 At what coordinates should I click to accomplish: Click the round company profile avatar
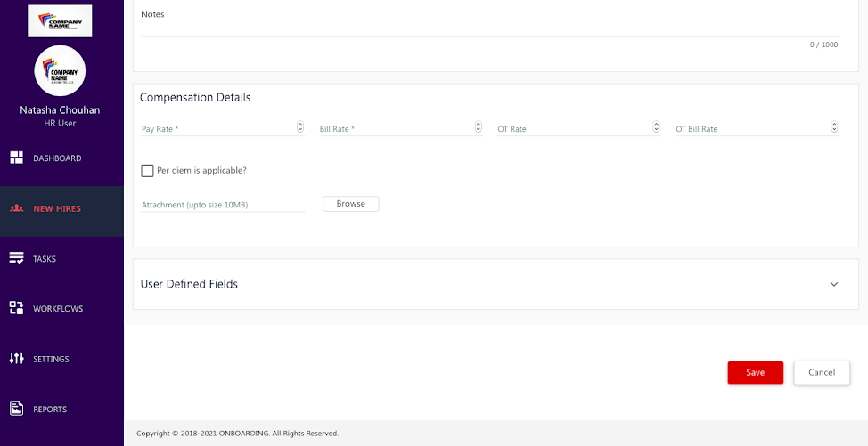coord(60,70)
